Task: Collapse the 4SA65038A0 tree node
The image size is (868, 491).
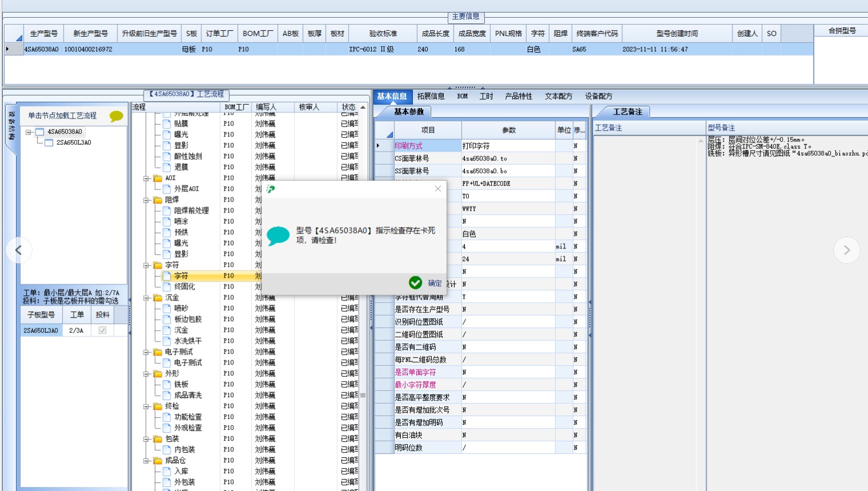Action: coord(29,132)
